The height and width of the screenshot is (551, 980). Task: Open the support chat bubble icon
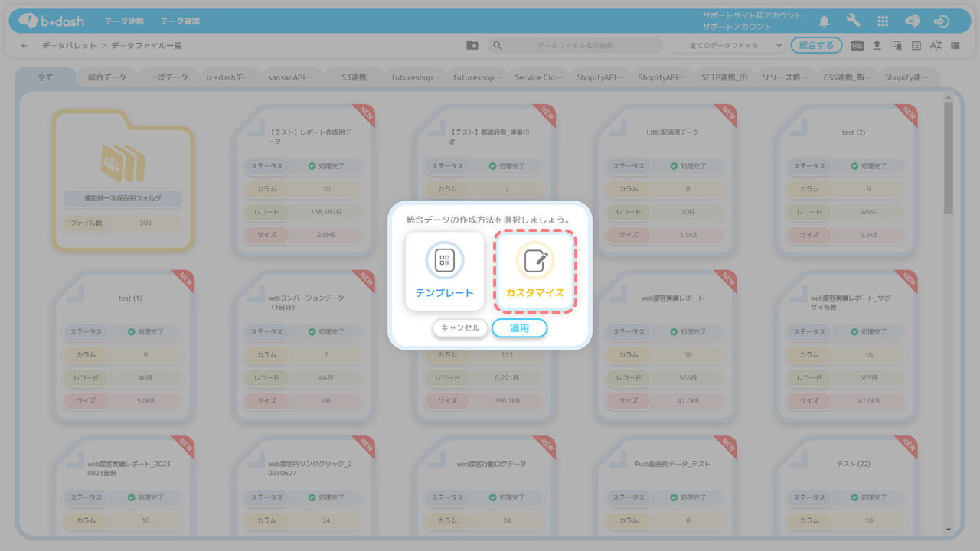click(x=913, y=21)
